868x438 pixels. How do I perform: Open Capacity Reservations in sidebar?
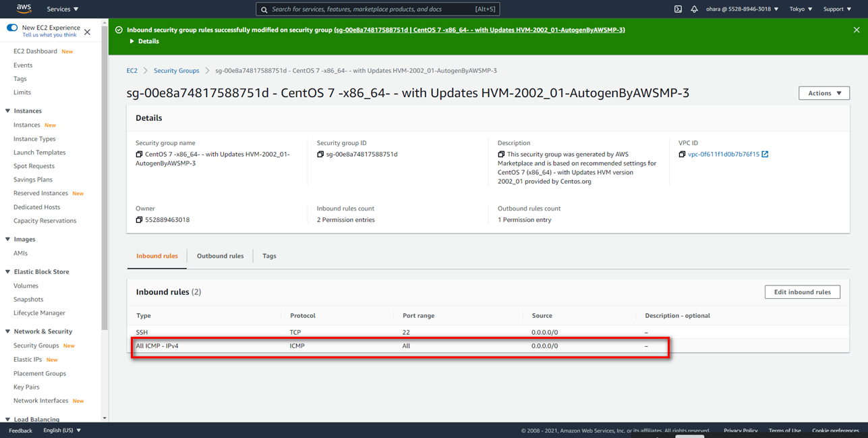tap(45, 221)
